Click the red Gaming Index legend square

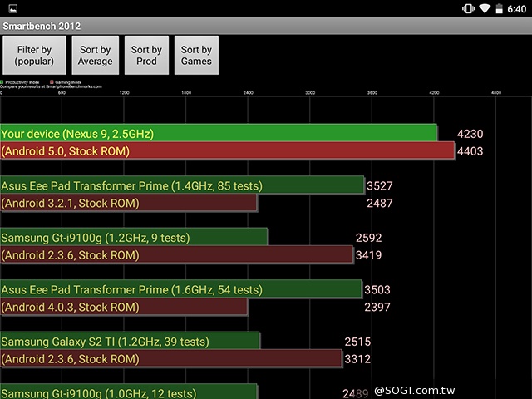(x=52, y=81)
